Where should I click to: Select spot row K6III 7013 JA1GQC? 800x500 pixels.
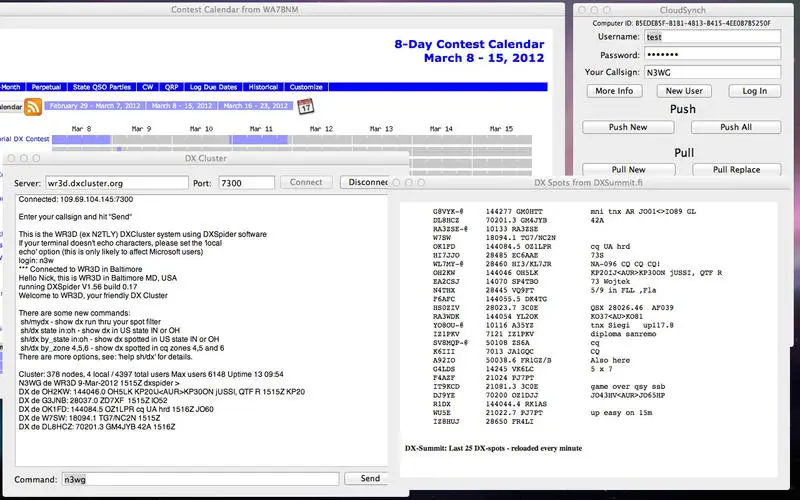[516, 352]
